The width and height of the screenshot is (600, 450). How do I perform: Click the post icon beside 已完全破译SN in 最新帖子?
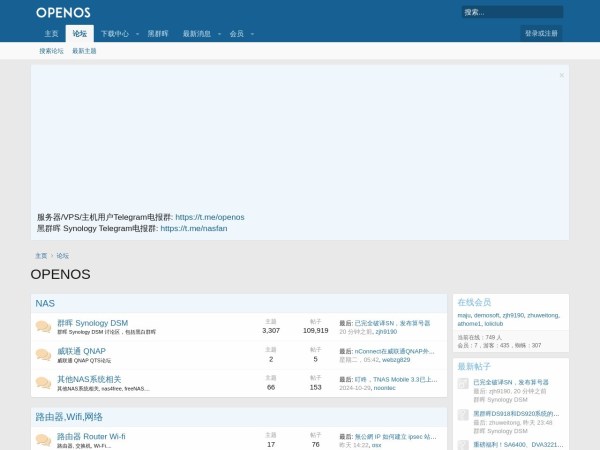(464, 385)
